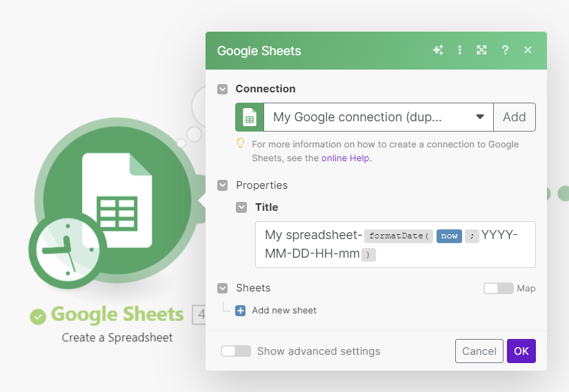Image resolution: width=569 pixels, height=392 pixels.
Task: Click the plus icon to add new sheet
Action: point(241,311)
